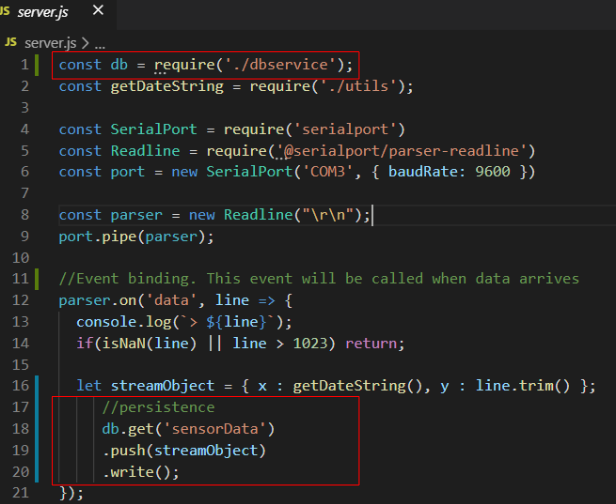Click the 1023 number on line 14
The width and height of the screenshot is (616, 504).
pos(310,344)
